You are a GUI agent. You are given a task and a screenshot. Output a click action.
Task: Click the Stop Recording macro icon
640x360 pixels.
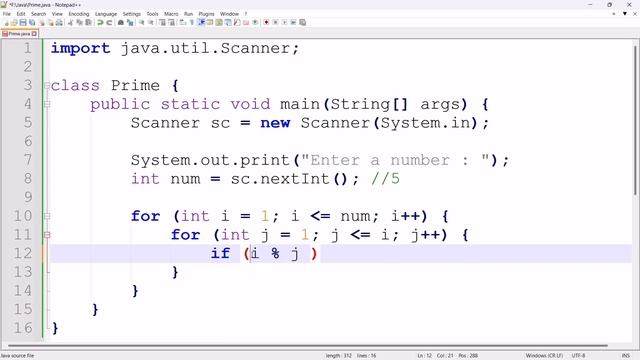coord(276,22)
